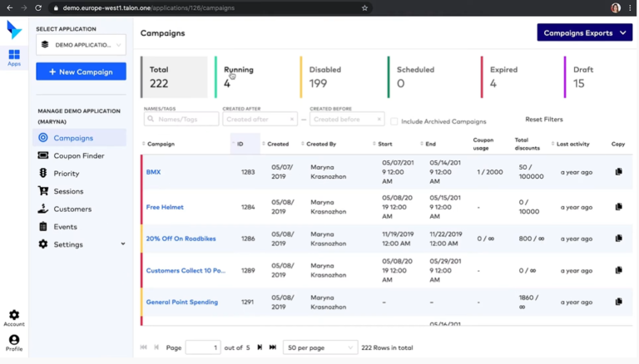The width and height of the screenshot is (639, 364).
Task: Jump to last page in pagination
Action: coord(273,347)
